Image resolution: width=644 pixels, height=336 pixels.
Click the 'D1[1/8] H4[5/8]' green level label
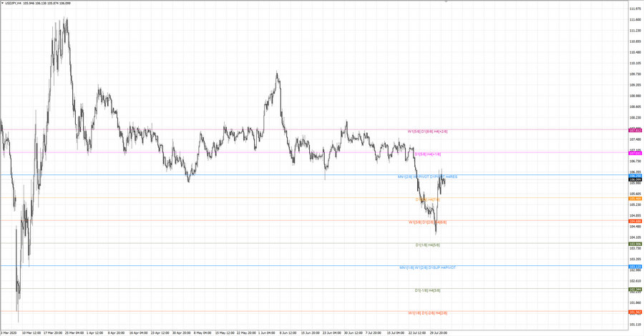[x=428, y=245]
